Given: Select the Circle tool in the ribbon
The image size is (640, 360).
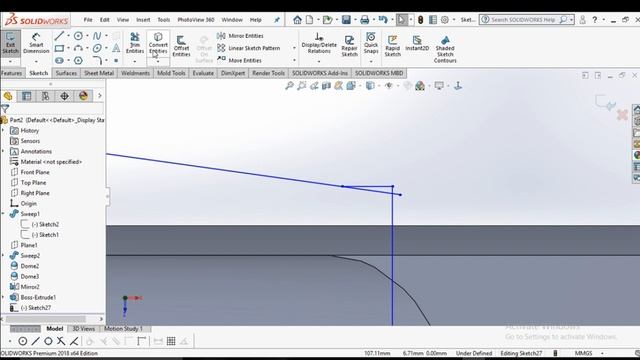Looking at the screenshot, I should coord(78,36).
